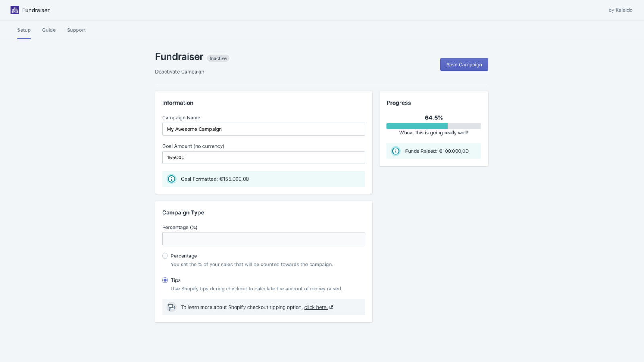Click the Campaign Name input field

pyautogui.click(x=263, y=129)
